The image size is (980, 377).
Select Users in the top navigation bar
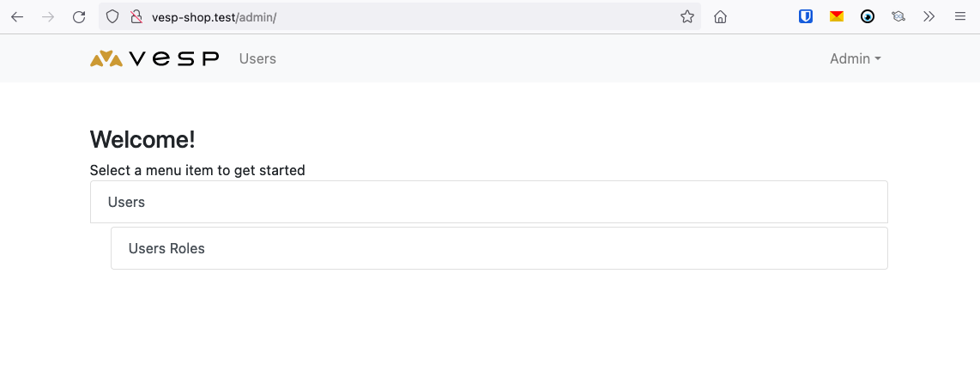click(x=257, y=58)
